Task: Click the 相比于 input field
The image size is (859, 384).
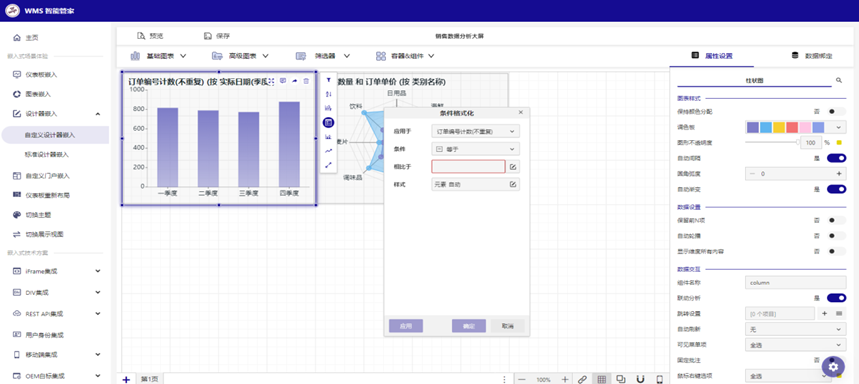Action: tap(468, 167)
